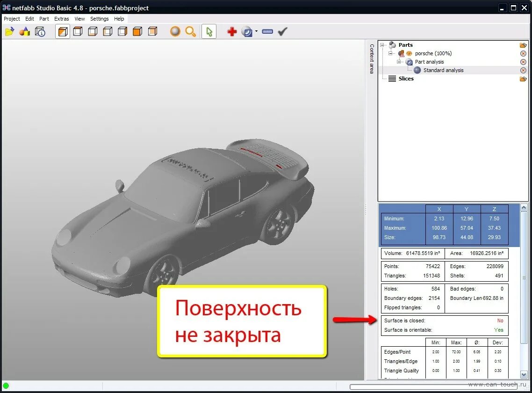Open the Project menu
Screen dimensions: 532x393
pyautogui.click(x=12, y=19)
